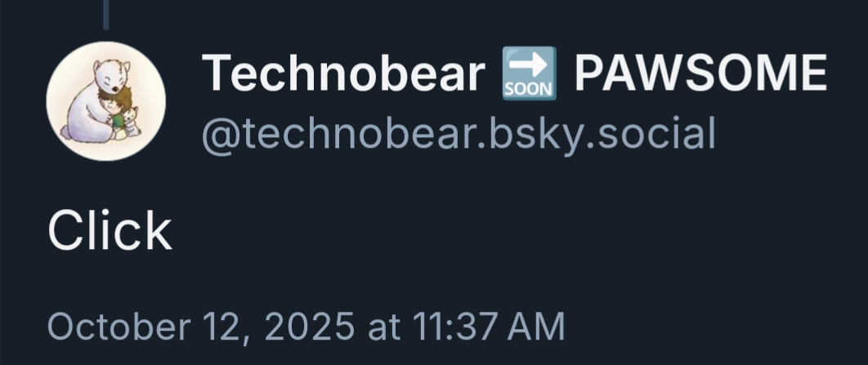Click the "SOON" label inside the emoji
Viewport: 868px width, 365px height.
529,90
